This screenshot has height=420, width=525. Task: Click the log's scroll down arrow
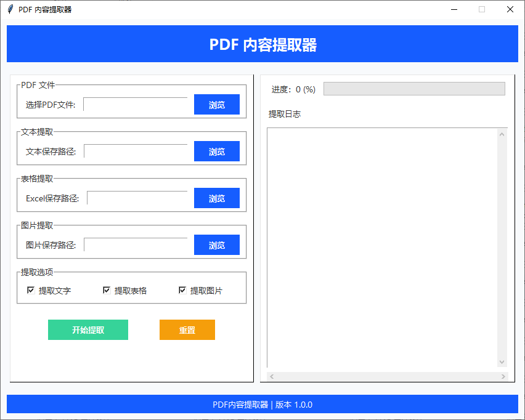tap(502, 362)
